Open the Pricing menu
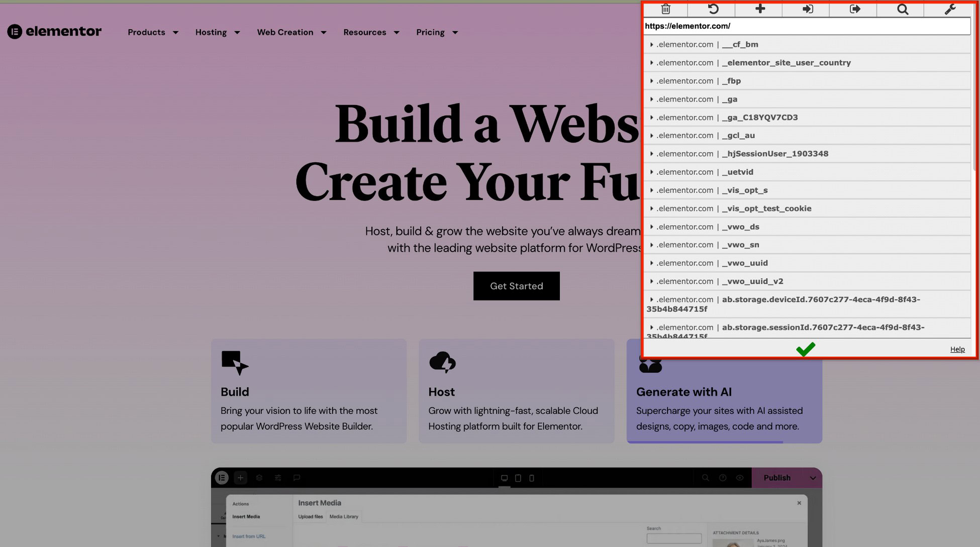The image size is (980, 547). [437, 32]
